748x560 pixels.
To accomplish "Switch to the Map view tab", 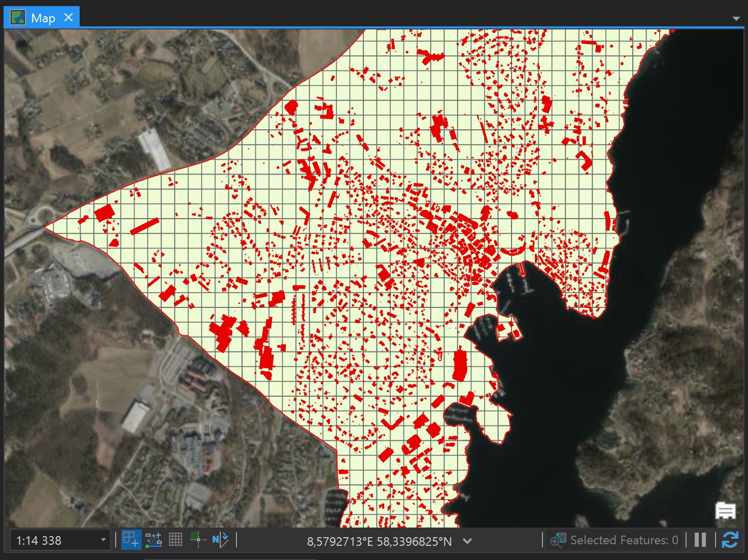I will pyautogui.click(x=42, y=18).
